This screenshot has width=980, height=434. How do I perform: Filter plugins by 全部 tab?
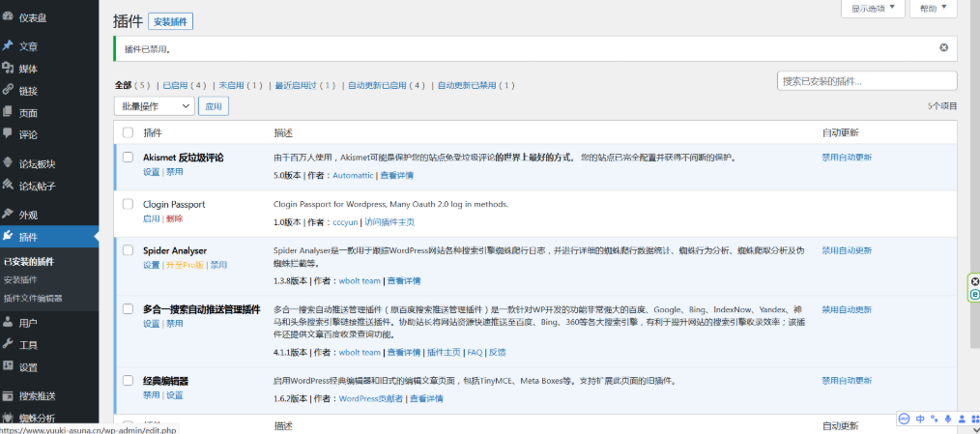pyautogui.click(x=123, y=85)
